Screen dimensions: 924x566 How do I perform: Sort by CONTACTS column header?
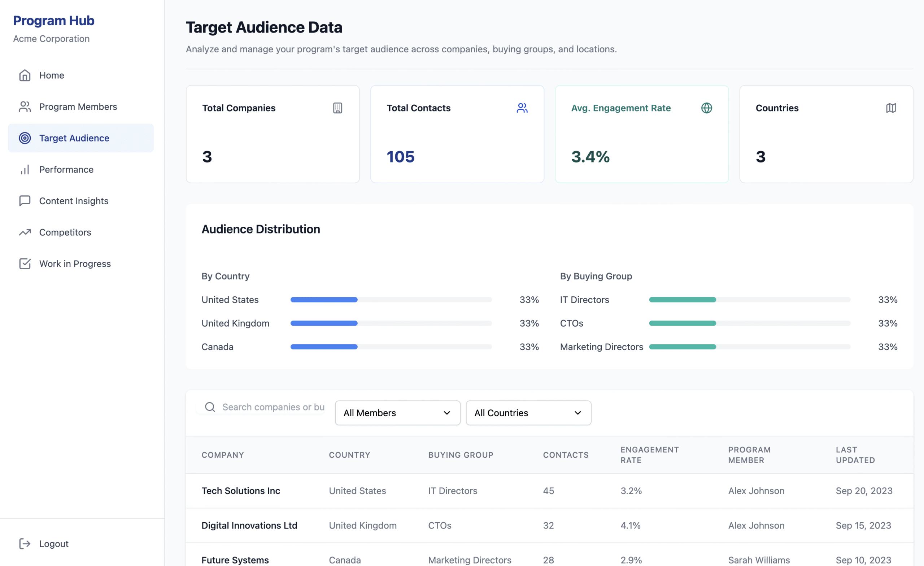pyautogui.click(x=566, y=455)
